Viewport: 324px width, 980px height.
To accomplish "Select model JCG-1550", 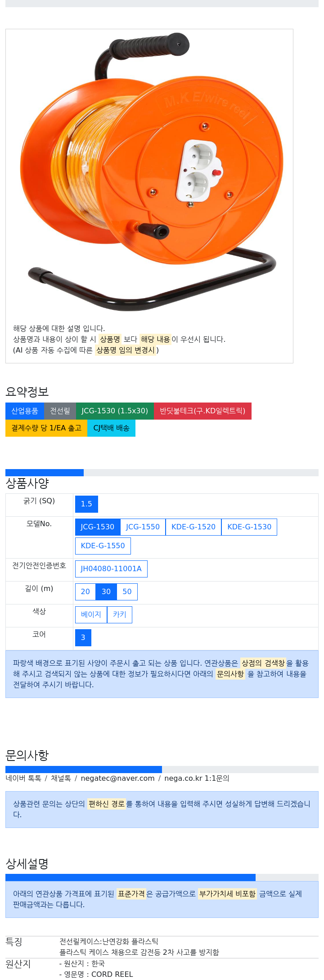I will [x=143, y=527].
